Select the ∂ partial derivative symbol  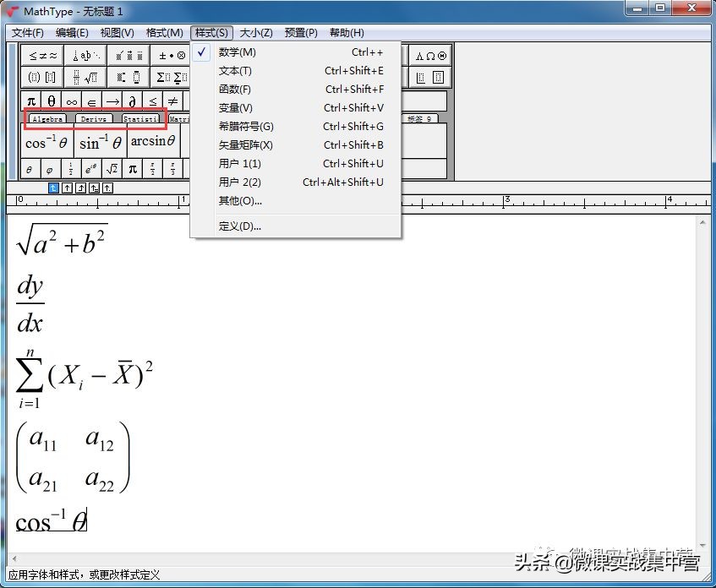pos(133,100)
